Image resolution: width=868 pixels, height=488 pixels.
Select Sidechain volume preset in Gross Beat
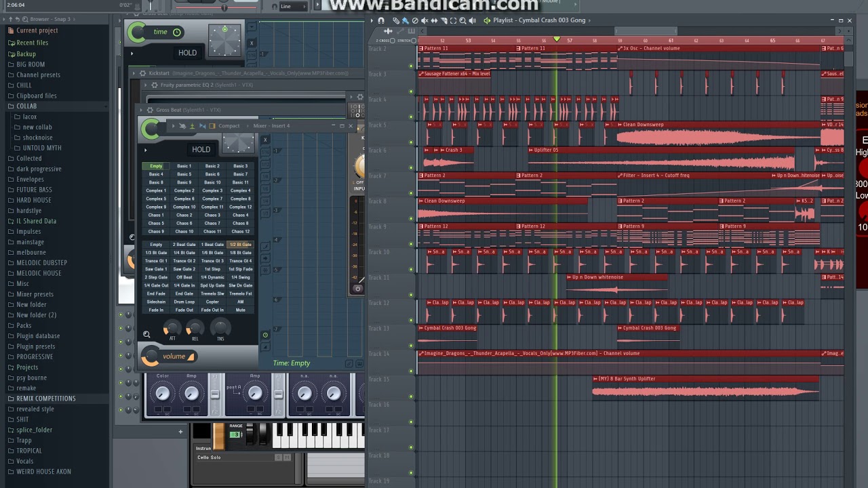156,302
